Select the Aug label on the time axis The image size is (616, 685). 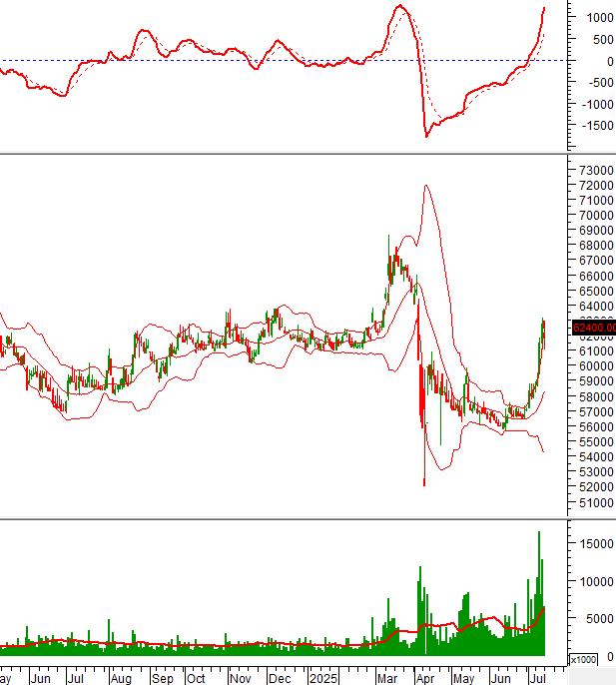120,676
